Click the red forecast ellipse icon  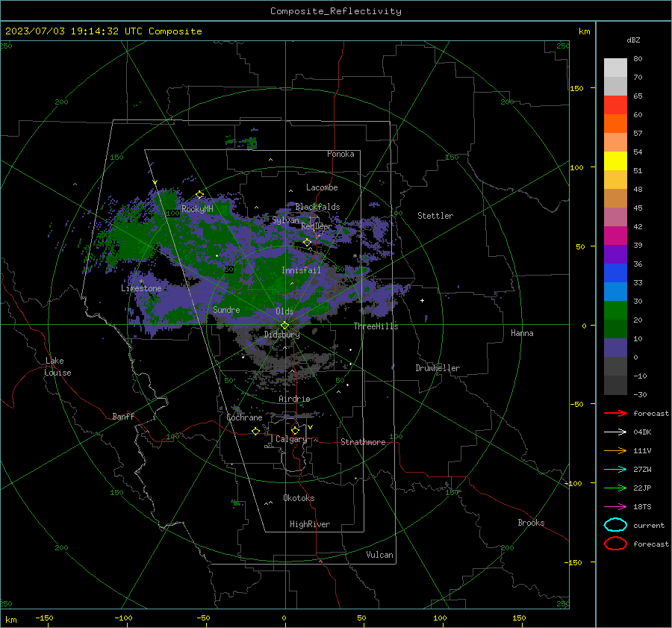tap(615, 544)
